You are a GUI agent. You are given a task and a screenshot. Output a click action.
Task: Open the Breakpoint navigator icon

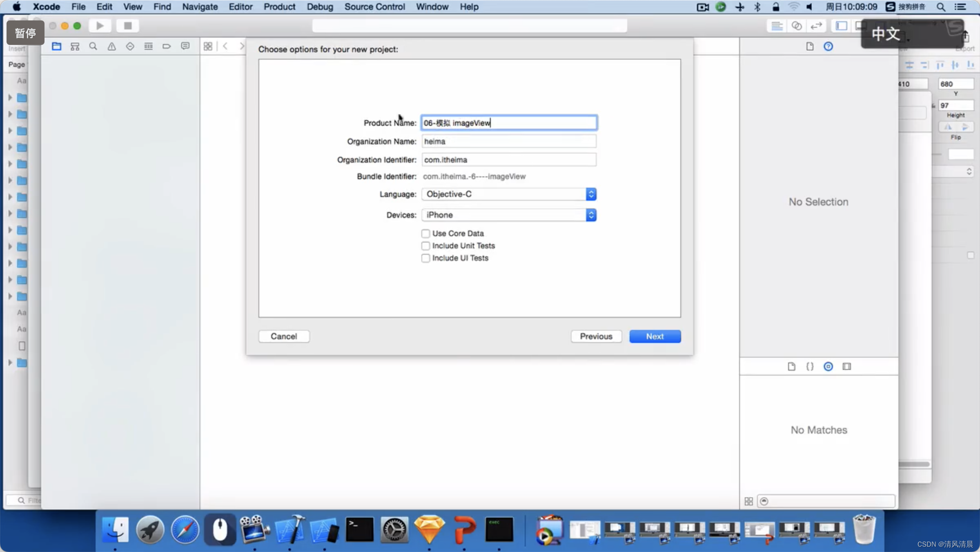point(166,46)
